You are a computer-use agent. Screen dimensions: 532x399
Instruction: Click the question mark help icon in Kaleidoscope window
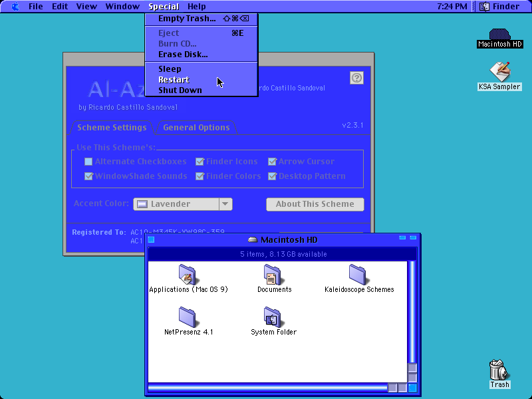point(356,78)
